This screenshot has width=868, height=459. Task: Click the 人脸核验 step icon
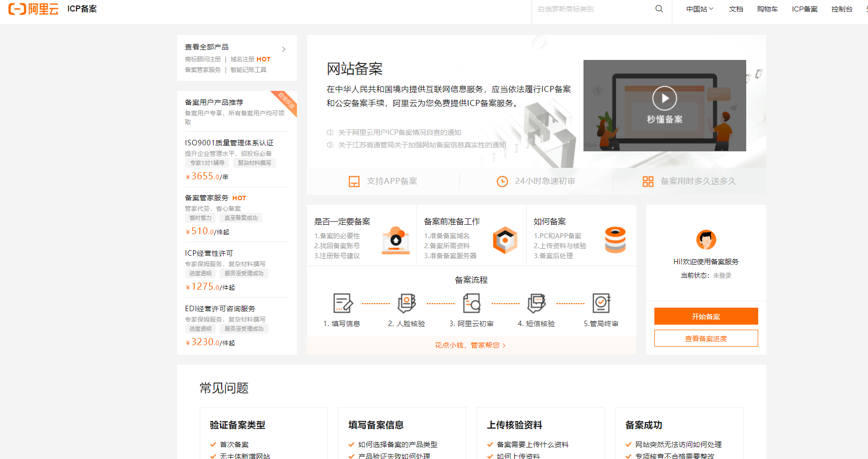coord(407,303)
